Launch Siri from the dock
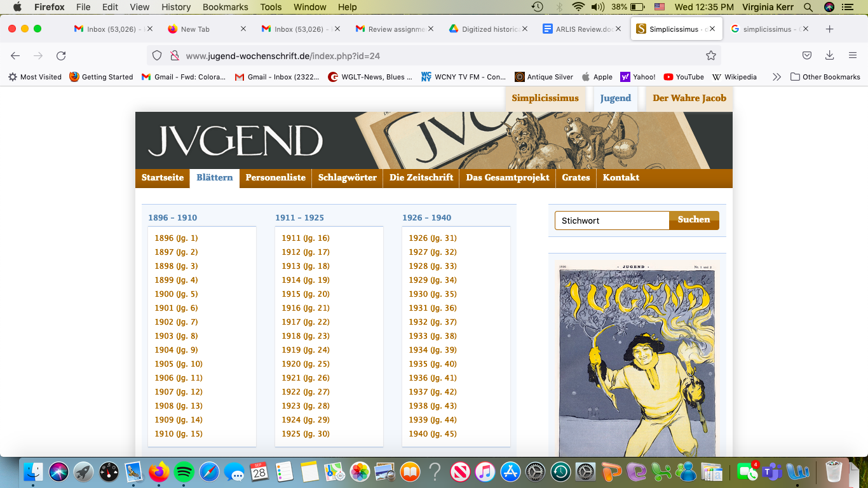The image size is (868, 488). point(59,471)
